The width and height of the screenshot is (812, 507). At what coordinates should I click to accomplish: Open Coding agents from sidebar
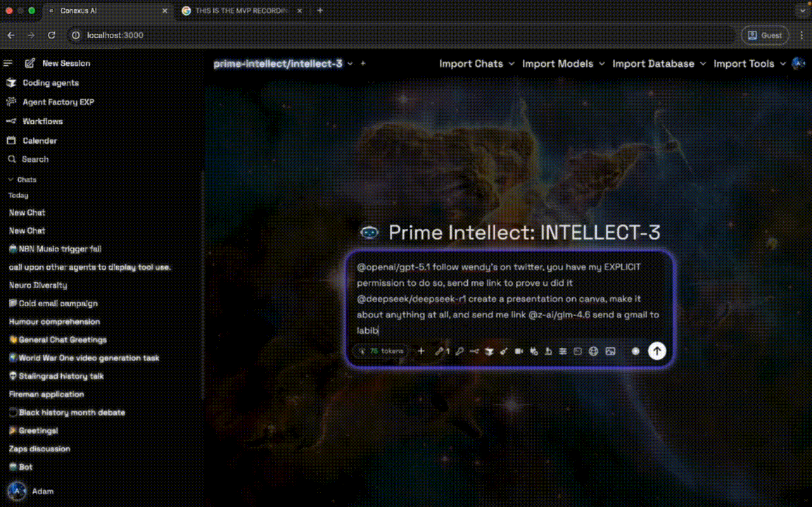click(x=50, y=82)
